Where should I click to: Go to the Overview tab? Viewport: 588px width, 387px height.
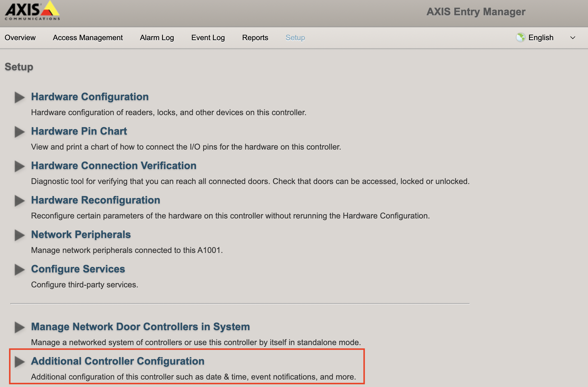pos(20,38)
